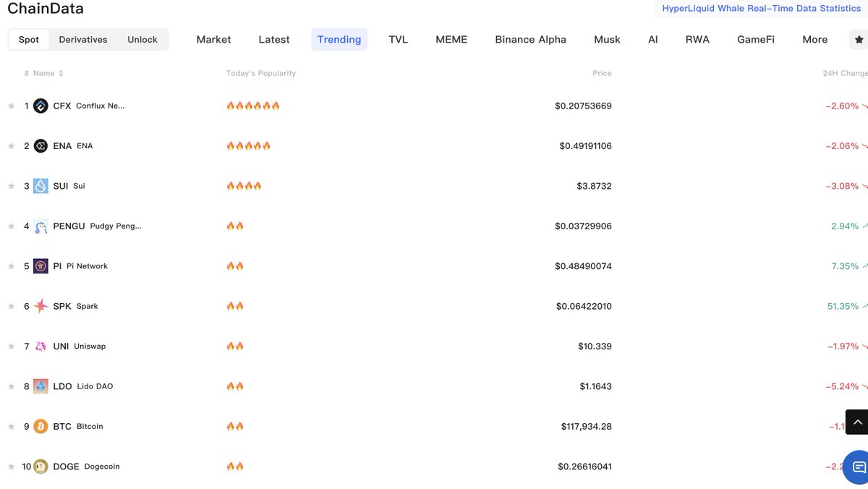868x489 pixels.
Task: Click the CFX Conflux coin logo
Action: click(41, 106)
